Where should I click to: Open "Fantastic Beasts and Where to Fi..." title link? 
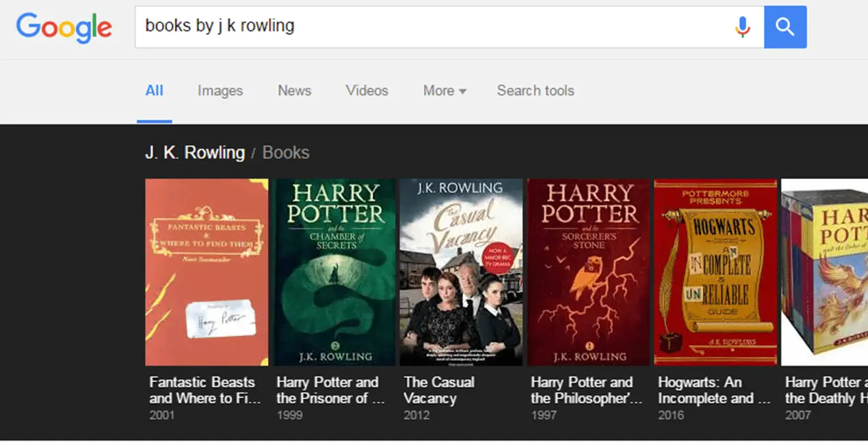(x=204, y=390)
